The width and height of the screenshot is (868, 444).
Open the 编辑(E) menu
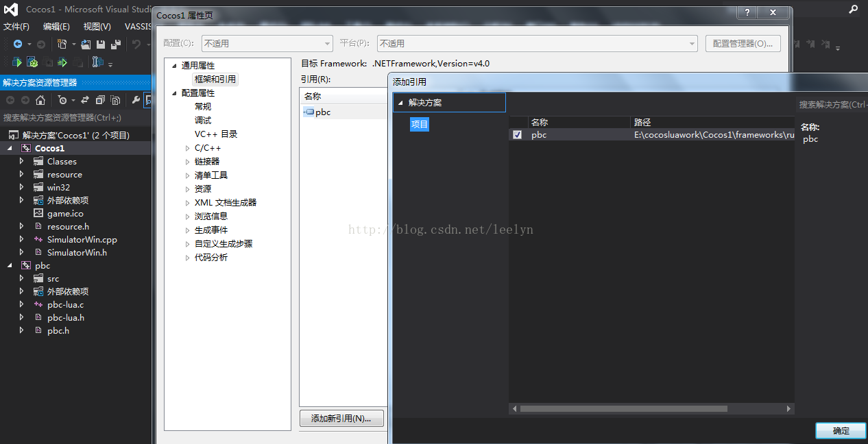point(56,27)
